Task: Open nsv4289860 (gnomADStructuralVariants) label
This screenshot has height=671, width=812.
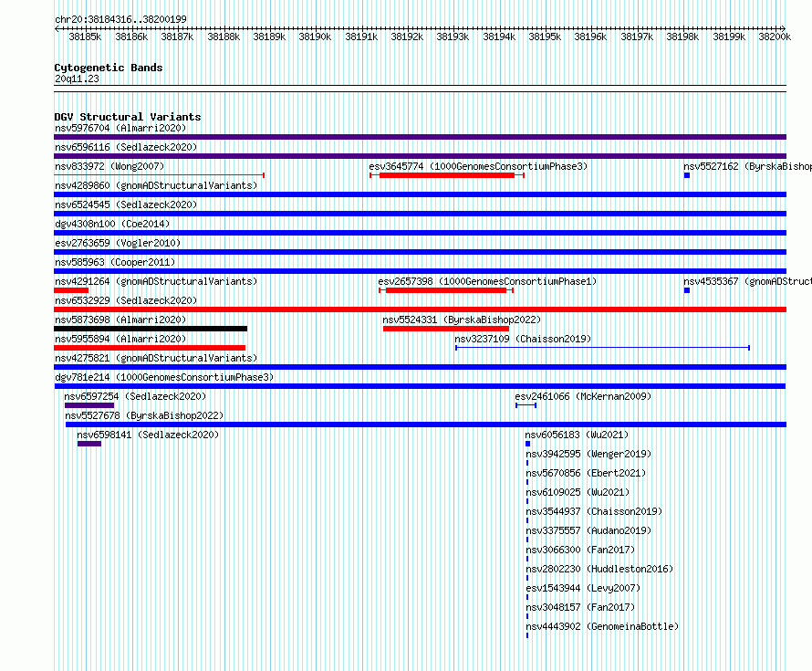Action: click(156, 185)
